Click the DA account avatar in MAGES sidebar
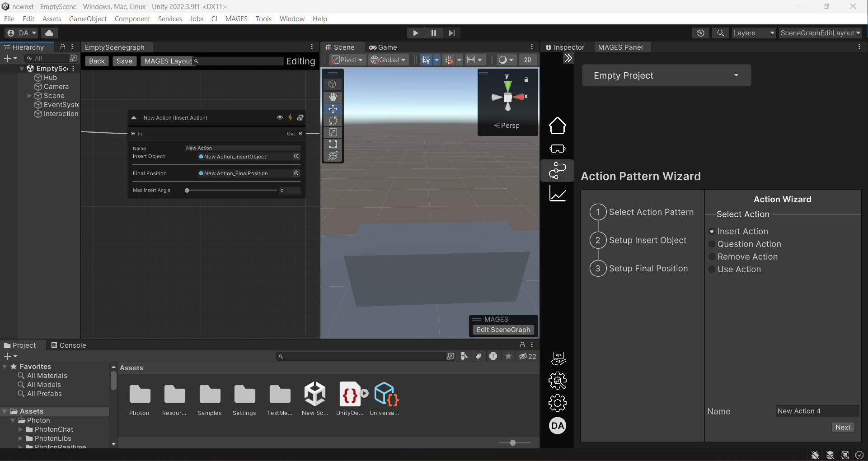Screen dimensions: 868x461 (558, 425)
